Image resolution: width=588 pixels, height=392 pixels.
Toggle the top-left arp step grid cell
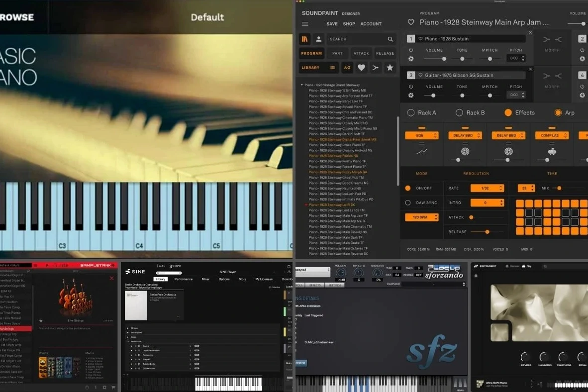click(520, 203)
